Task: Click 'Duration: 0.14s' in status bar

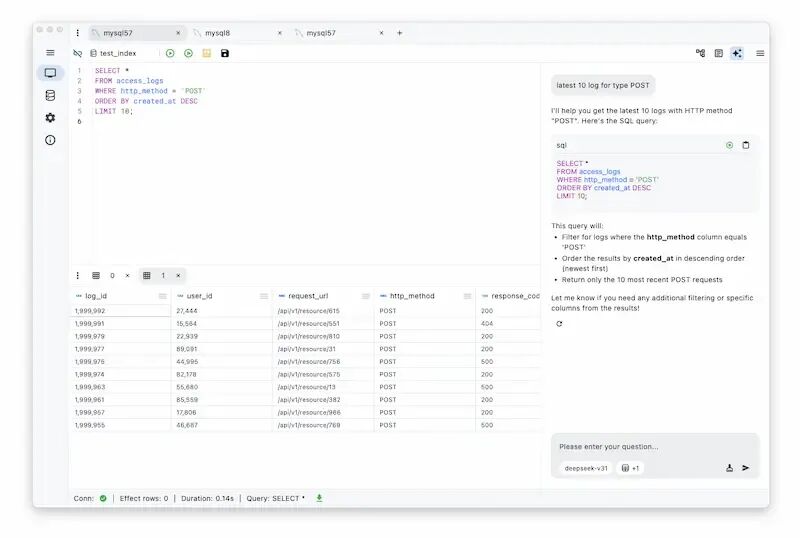Action: tap(207, 498)
